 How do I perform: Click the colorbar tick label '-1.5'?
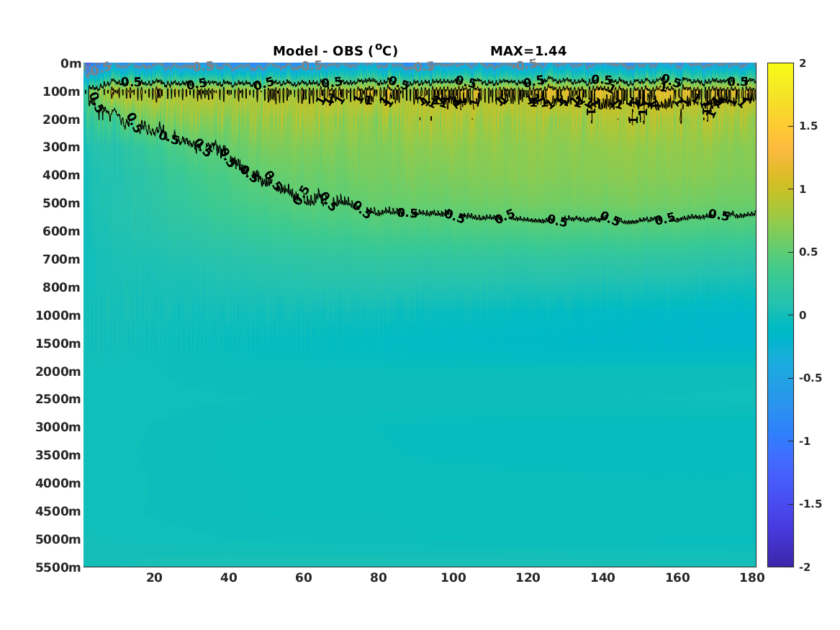pos(810,504)
